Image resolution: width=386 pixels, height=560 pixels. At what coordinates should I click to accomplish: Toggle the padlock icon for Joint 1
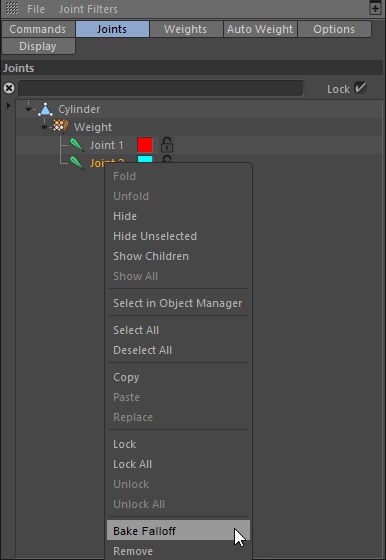pos(167,145)
